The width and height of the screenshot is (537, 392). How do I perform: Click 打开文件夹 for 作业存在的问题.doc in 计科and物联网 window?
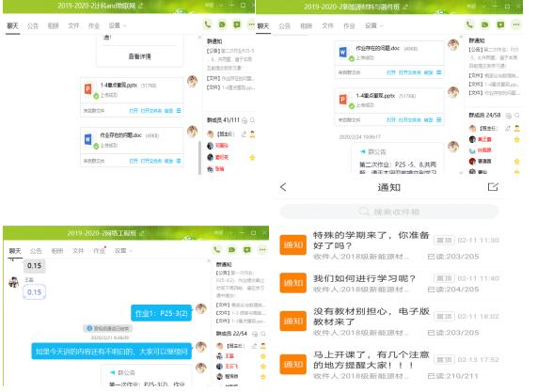point(151,161)
